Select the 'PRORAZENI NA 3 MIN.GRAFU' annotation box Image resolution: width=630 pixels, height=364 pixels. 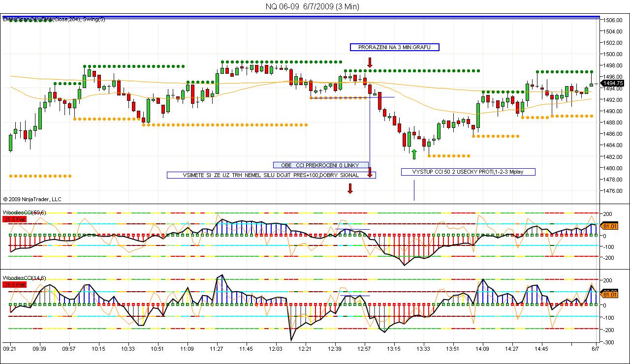click(394, 47)
